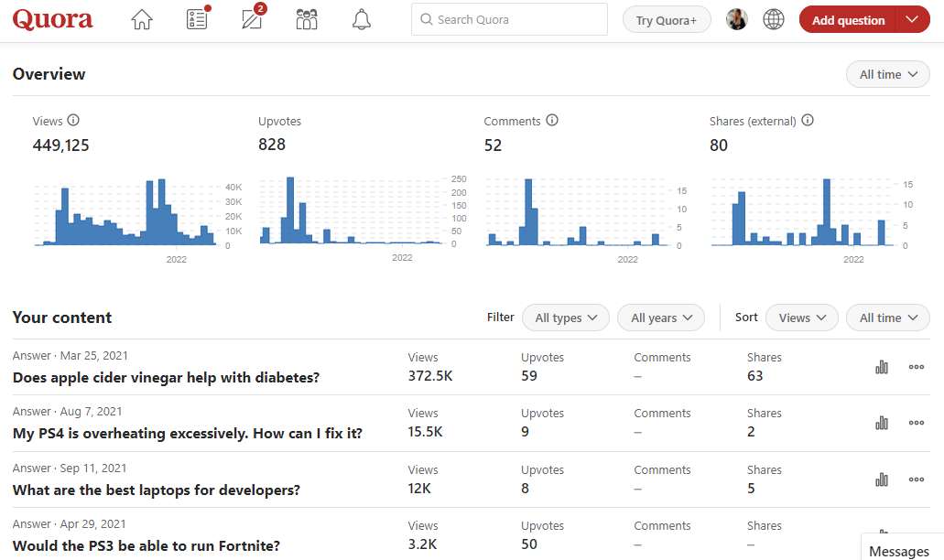Click the profile avatar picture
Viewport: 944px width, 560px height.
[737, 20]
